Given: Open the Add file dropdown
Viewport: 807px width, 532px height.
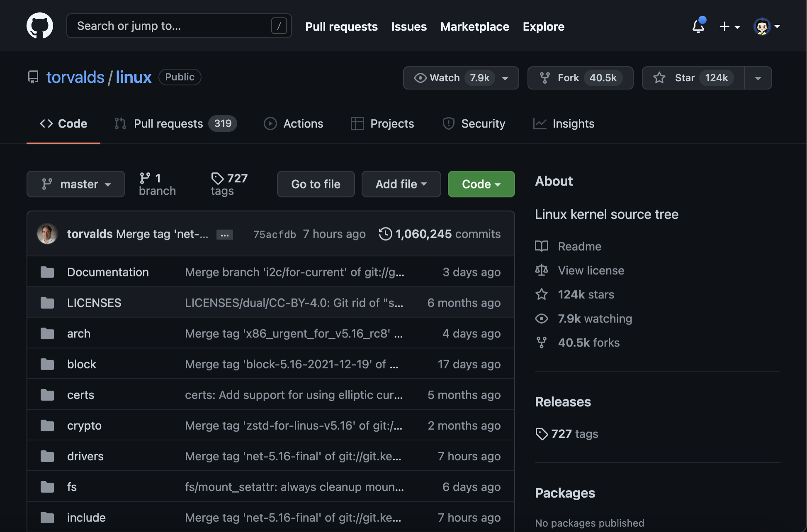Looking at the screenshot, I should (401, 184).
